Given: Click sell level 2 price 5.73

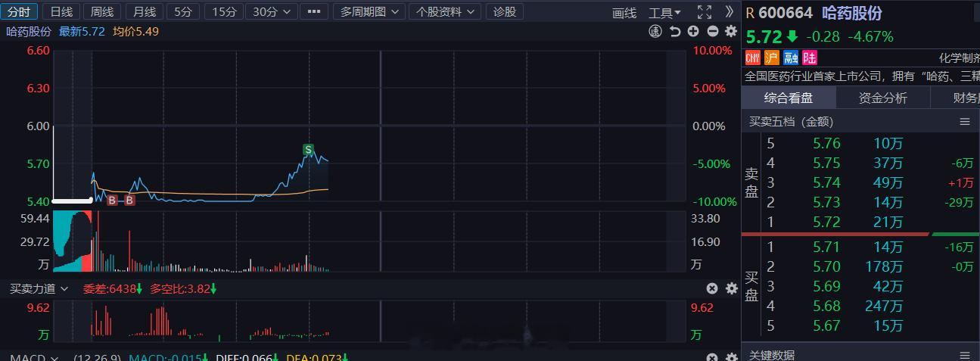Looking at the screenshot, I should tap(826, 202).
